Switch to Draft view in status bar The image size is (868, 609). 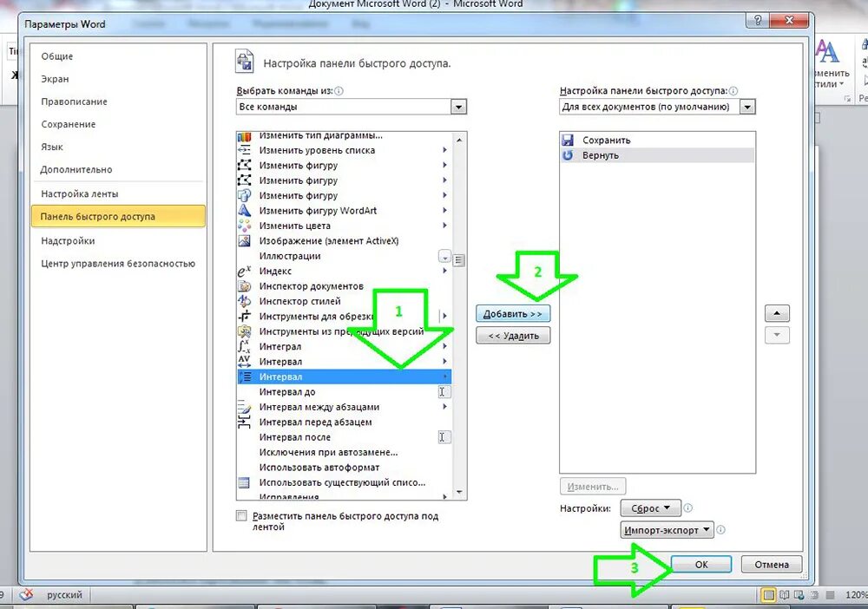click(830, 595)
